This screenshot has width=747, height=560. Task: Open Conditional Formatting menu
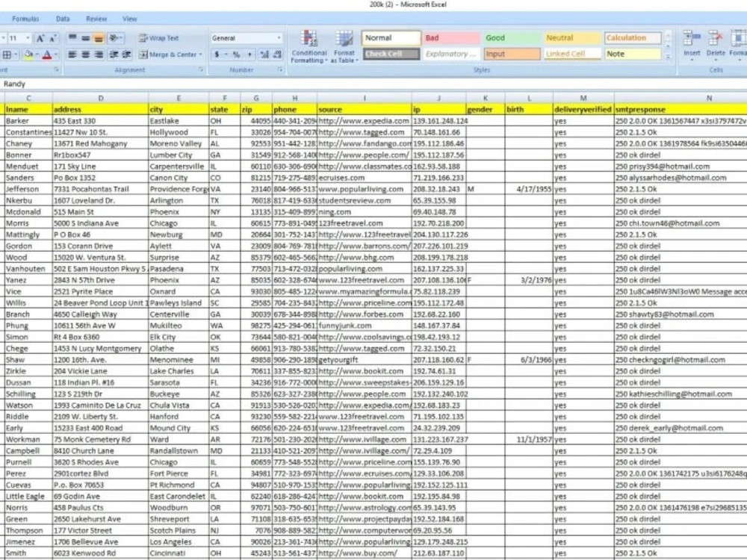[309, 46]
